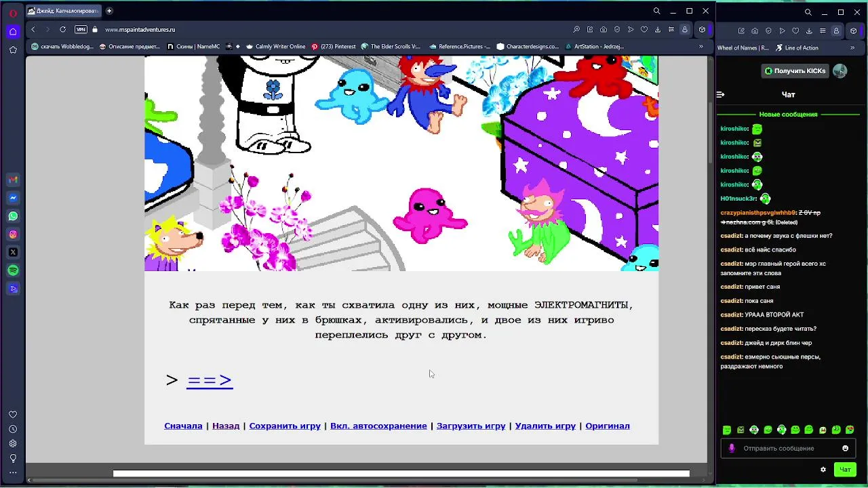Image resolution: width=868 pixels, height=488 pixels.
Task: Toggle Вкл. автосохранение link
Action: [x=378, y=426]
